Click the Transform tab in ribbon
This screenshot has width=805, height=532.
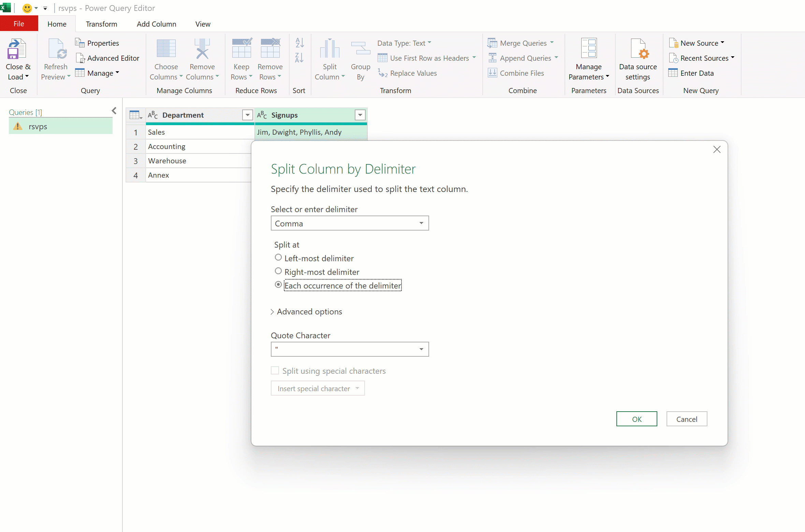(x=101, y=24)
